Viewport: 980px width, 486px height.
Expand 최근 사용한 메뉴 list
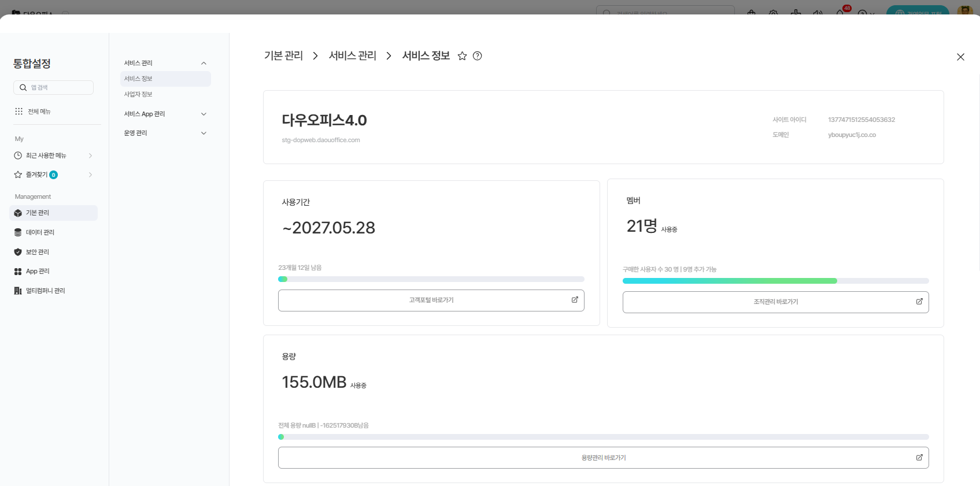click(90, 155)
